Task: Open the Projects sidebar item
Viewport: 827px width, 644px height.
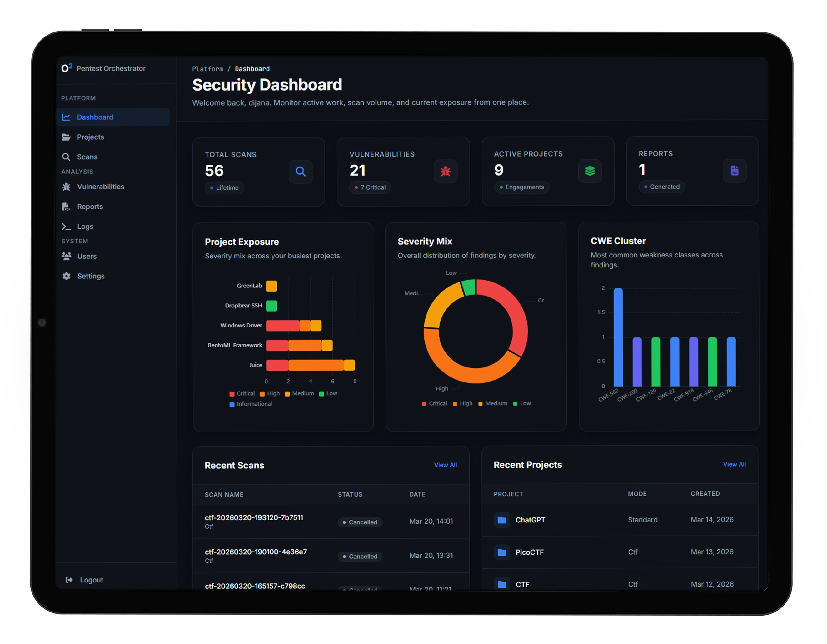Action: [x=90, y=137]
